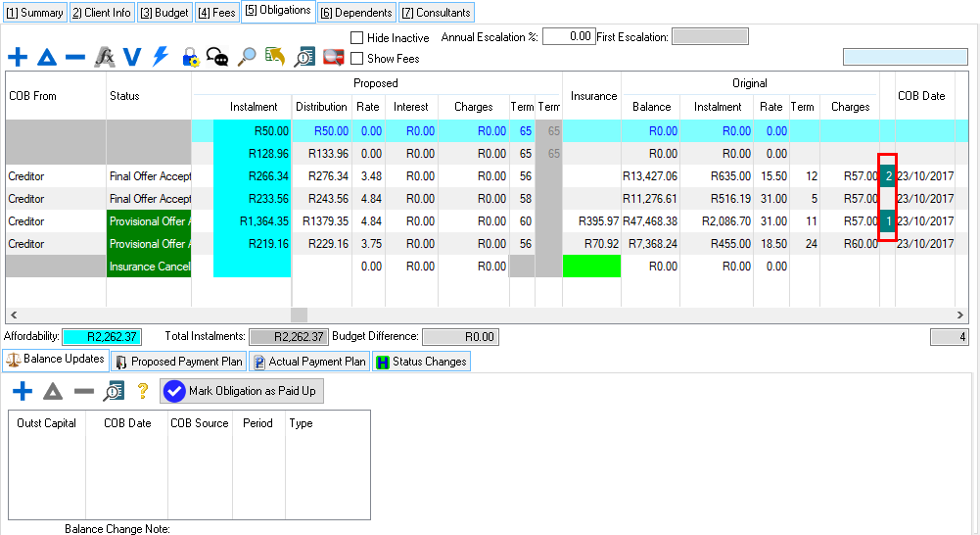Open the [6] Dependents tab

[356, 13]
